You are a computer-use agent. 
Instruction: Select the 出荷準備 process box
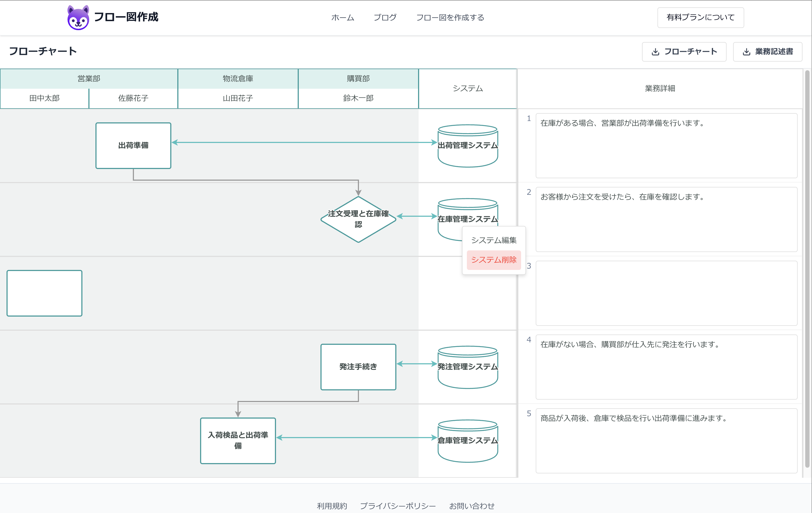click(x=133, y=145)
